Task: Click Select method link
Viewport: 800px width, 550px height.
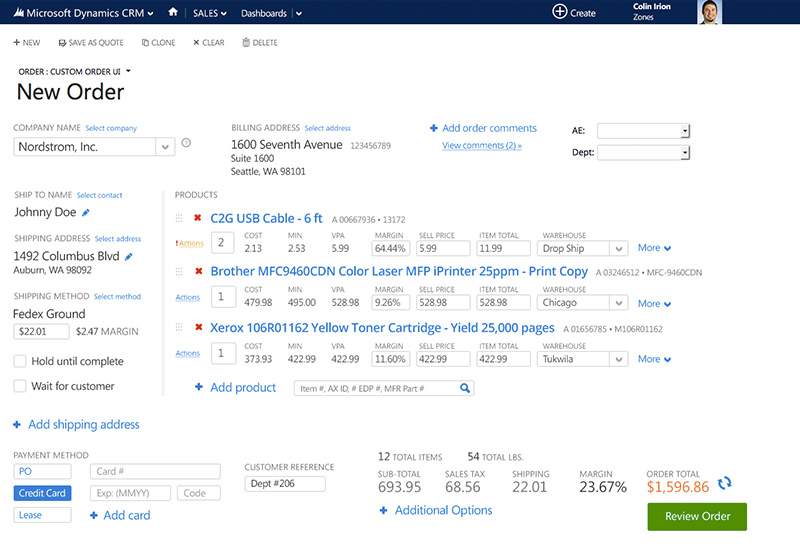Action: [x=117, y=296]
